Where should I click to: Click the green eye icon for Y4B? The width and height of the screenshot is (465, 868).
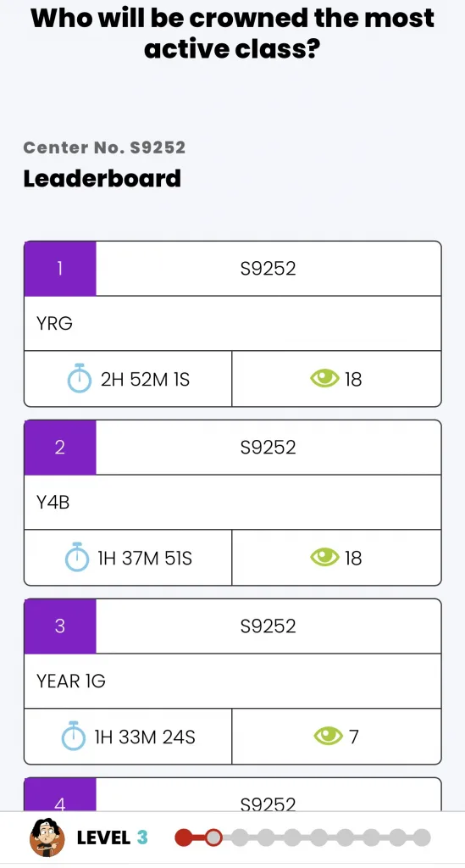click(324, 558)
